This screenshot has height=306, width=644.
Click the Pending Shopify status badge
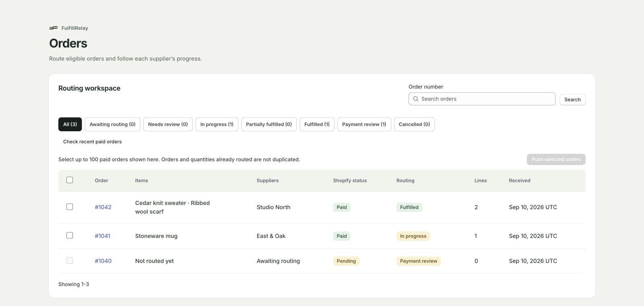[346, 261]
